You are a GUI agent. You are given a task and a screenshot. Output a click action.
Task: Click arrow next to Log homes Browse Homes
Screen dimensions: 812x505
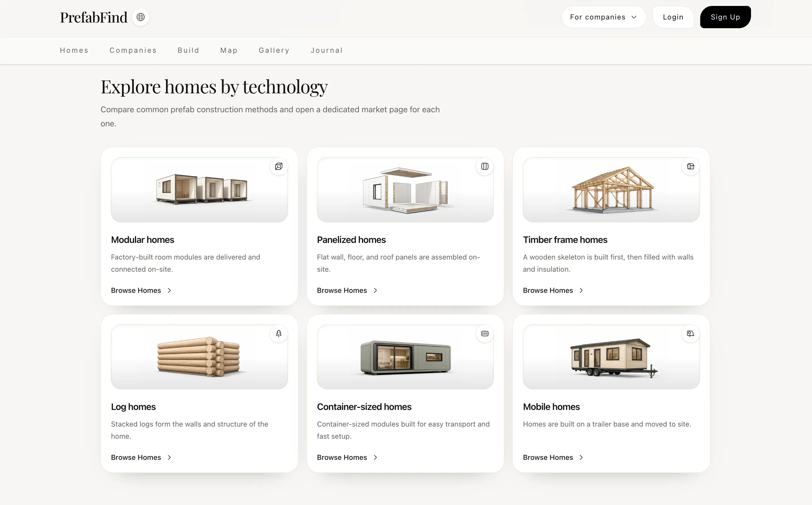pyautogui.click(x=169, y=458)
